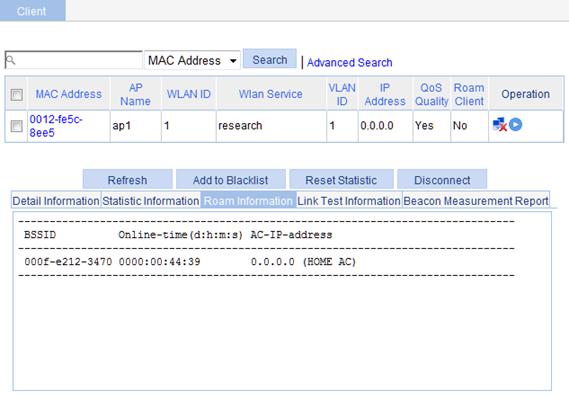
Task: Sort by VLAN ID column header
Action: (342, 94)
